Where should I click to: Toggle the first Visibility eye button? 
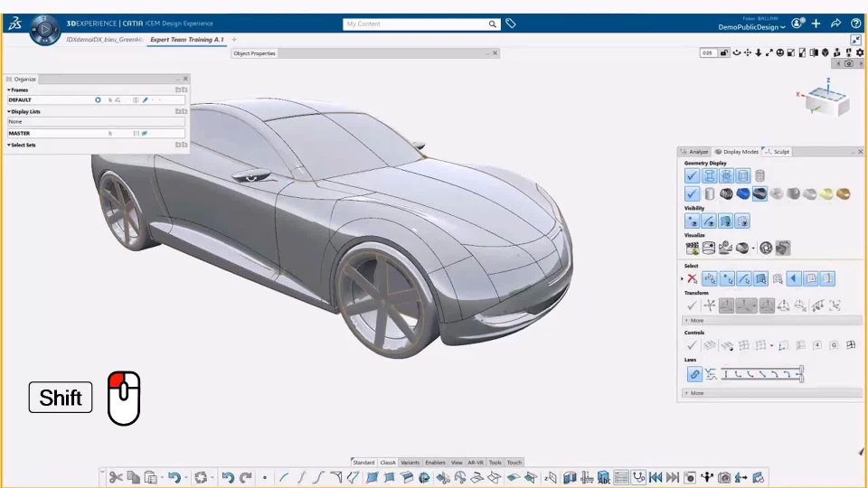pos(693,221)
